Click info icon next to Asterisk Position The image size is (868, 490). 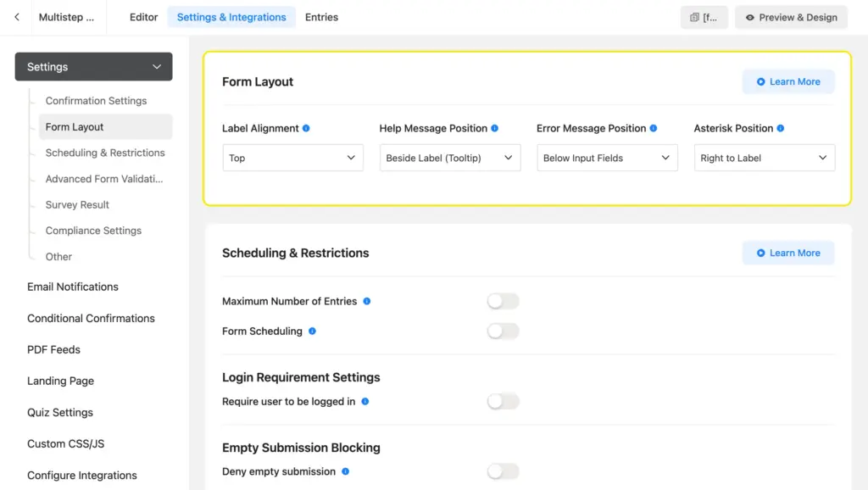pos(781,129)
